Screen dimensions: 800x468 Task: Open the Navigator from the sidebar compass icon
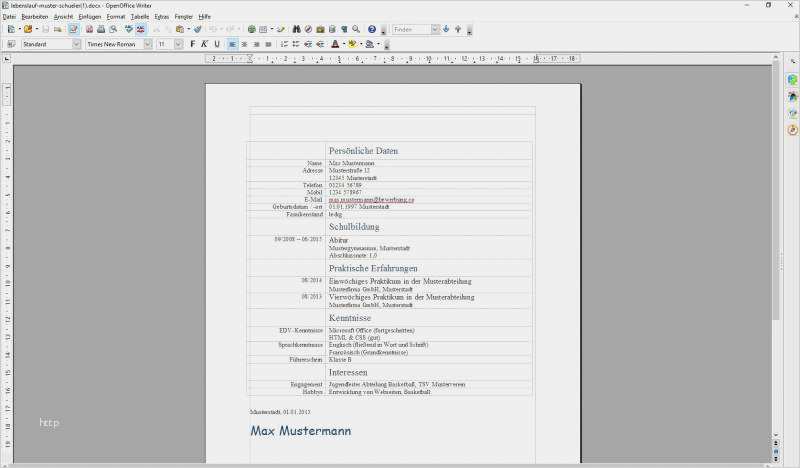[793, 130]
